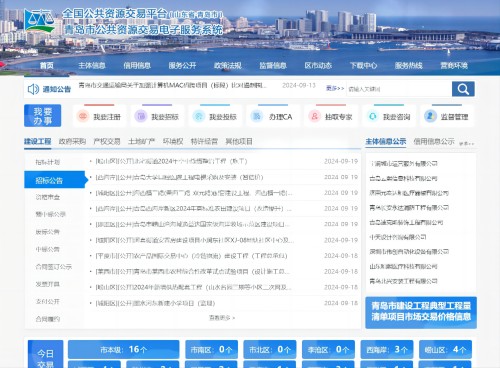Switch to the 建设工程 tab

[x=37, y=141]
